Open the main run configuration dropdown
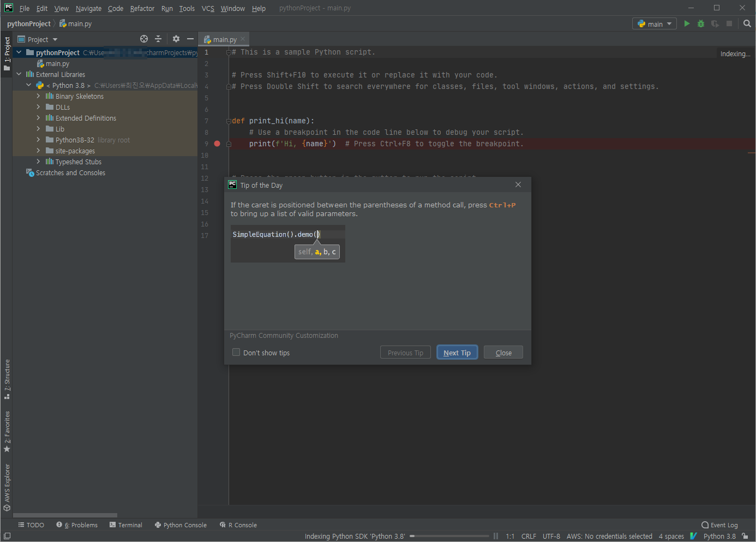The image size is (756, 542). tap(655, 23)
